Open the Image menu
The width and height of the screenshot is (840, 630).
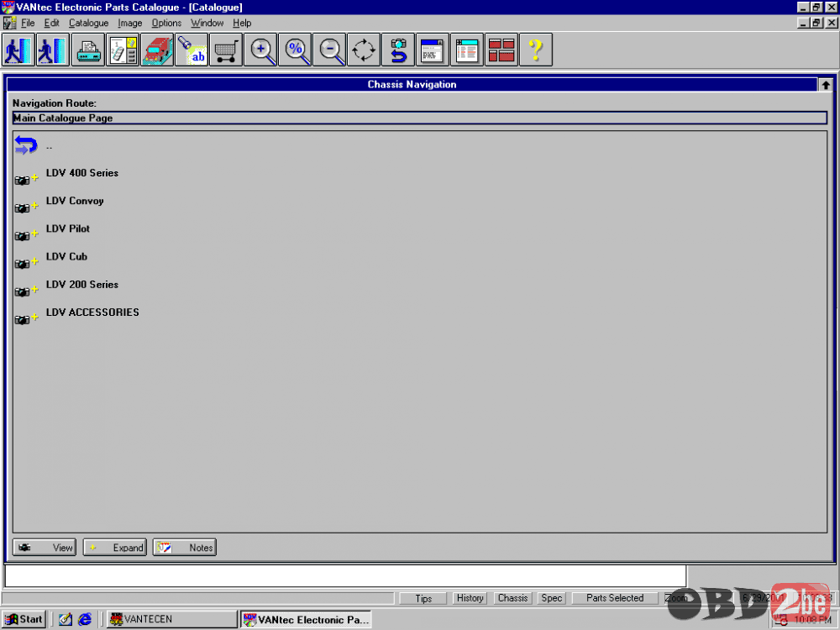[x=130, y=23]
